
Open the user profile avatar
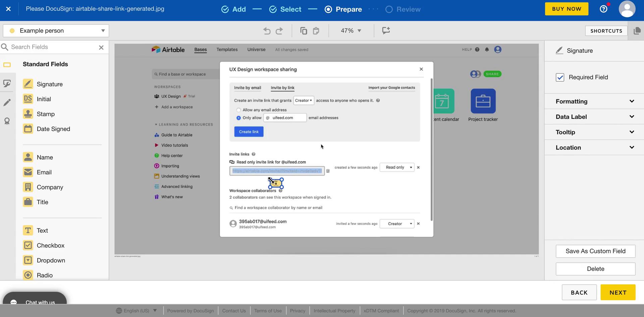[x=627, y=9]
